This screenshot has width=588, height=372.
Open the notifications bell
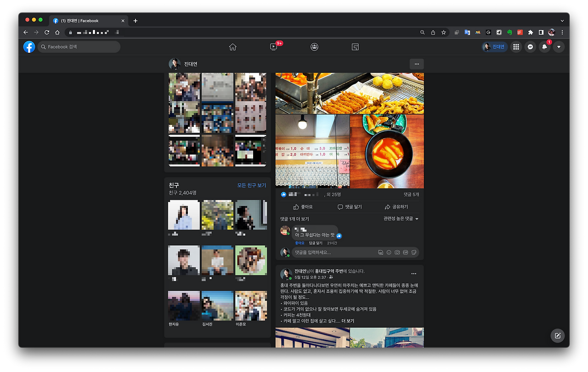click(544, 47)
